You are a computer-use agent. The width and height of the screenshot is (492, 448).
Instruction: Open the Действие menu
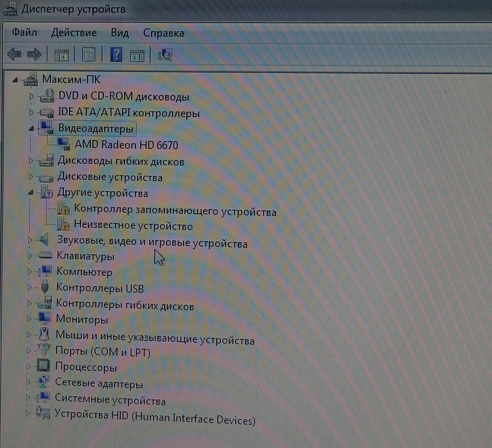coord(74,33)
